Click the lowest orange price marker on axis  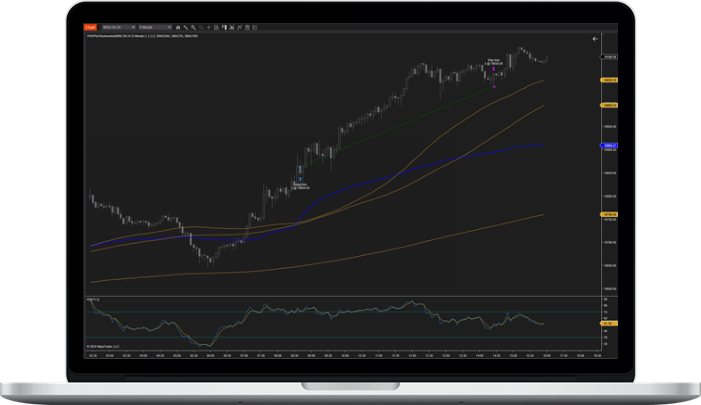click(x=607, y=214)
